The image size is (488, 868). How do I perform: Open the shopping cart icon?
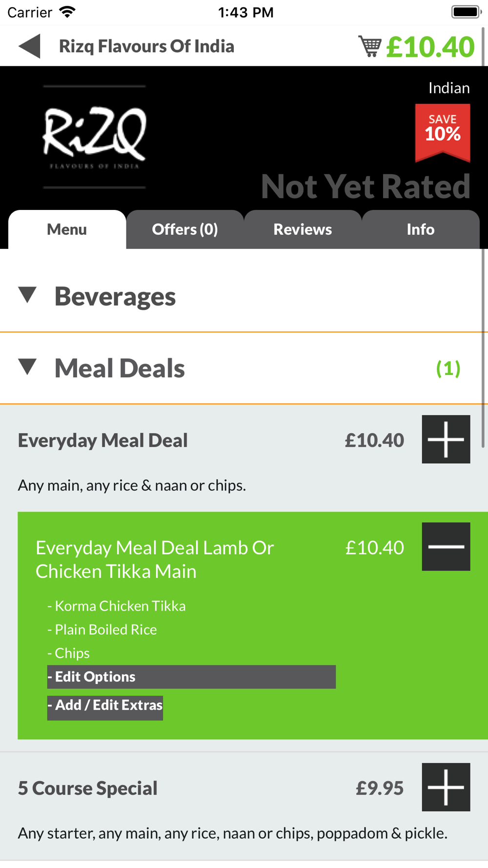pyautogui.click(x=370, y=46)
